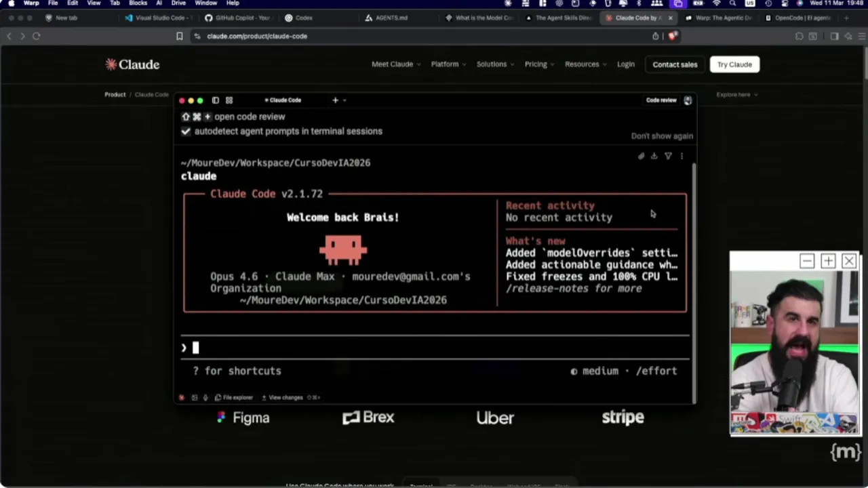Click the Code review button

click(x=661, y=100)
